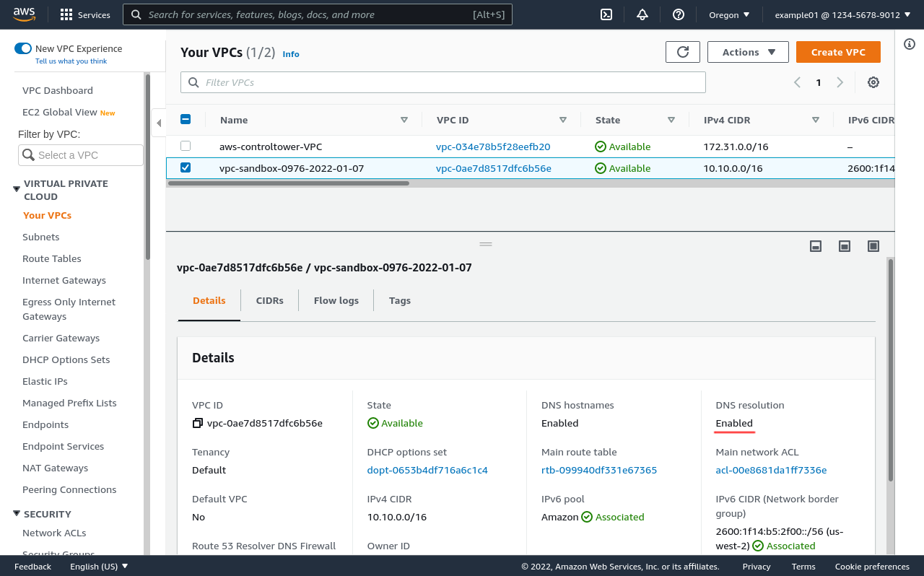
Task: Click the details panel vertical scrollbar
Action: [x=891, y=370]
